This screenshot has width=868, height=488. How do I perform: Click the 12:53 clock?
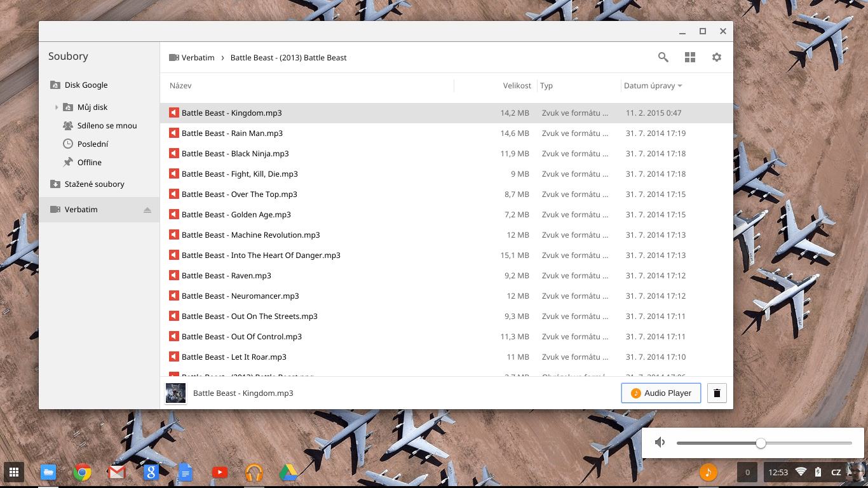tap(778, 472)
